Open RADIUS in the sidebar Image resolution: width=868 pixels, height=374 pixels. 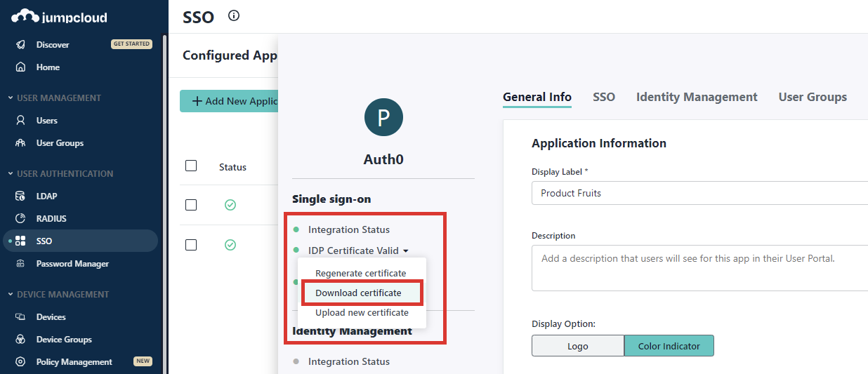(51, 219)
